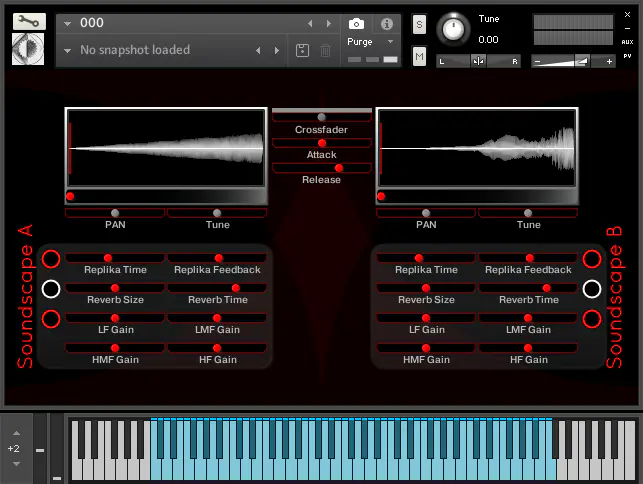This screenshot has height=484, width=643.
Task: Click Soundscape B Reverb Size slider
Action: click(426, 288)
